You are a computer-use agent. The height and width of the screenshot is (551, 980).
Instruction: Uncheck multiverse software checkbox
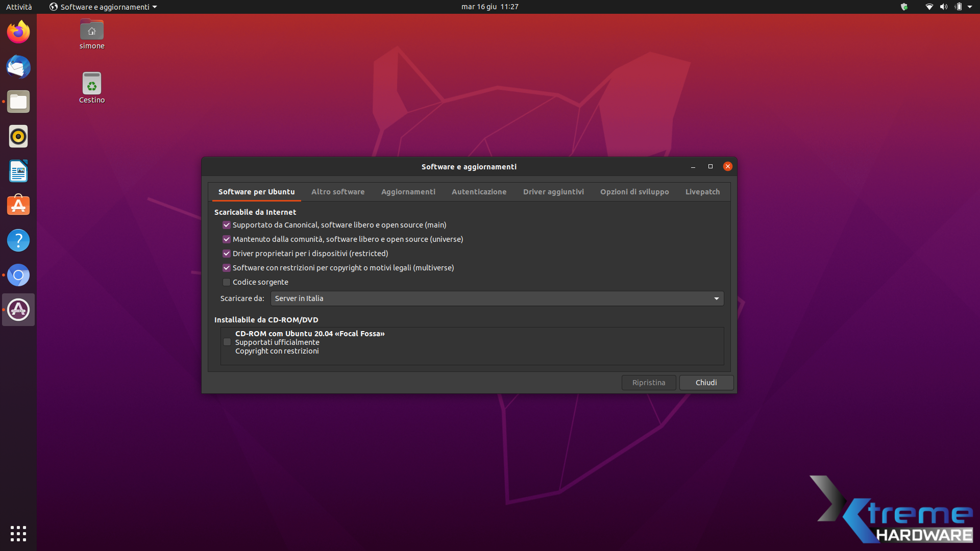click(x=227, y=268)
